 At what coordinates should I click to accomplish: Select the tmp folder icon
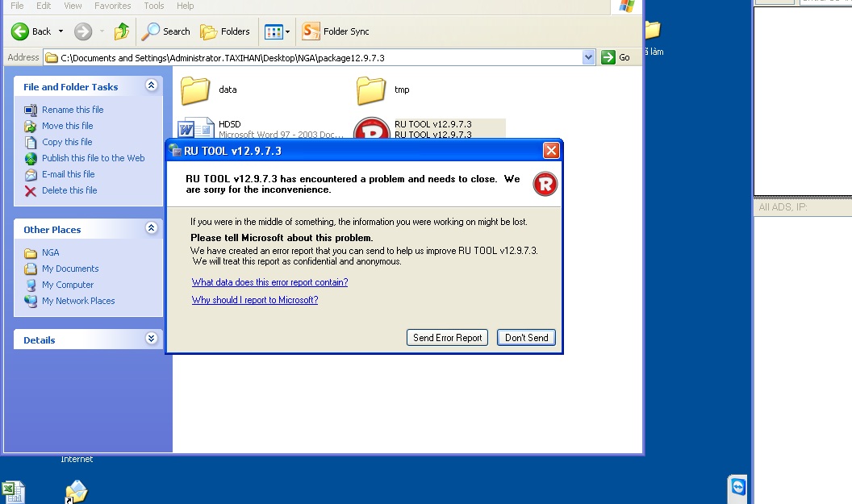coord(371,90)
